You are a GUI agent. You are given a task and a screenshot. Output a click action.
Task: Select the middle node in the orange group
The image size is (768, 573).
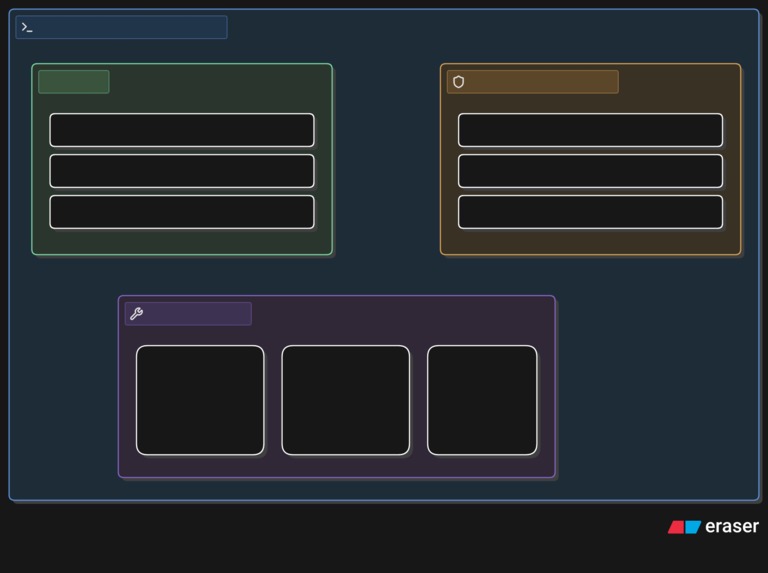click(x=590, y=171)
